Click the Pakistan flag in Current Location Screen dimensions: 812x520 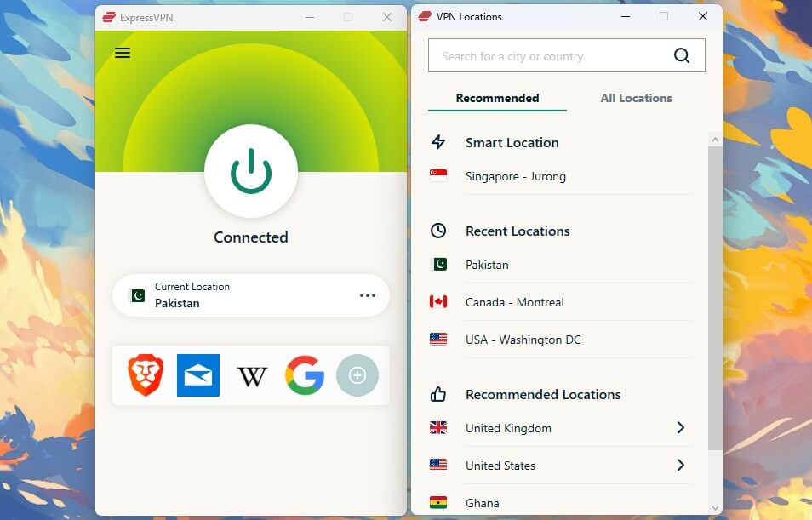pos(137,295)
